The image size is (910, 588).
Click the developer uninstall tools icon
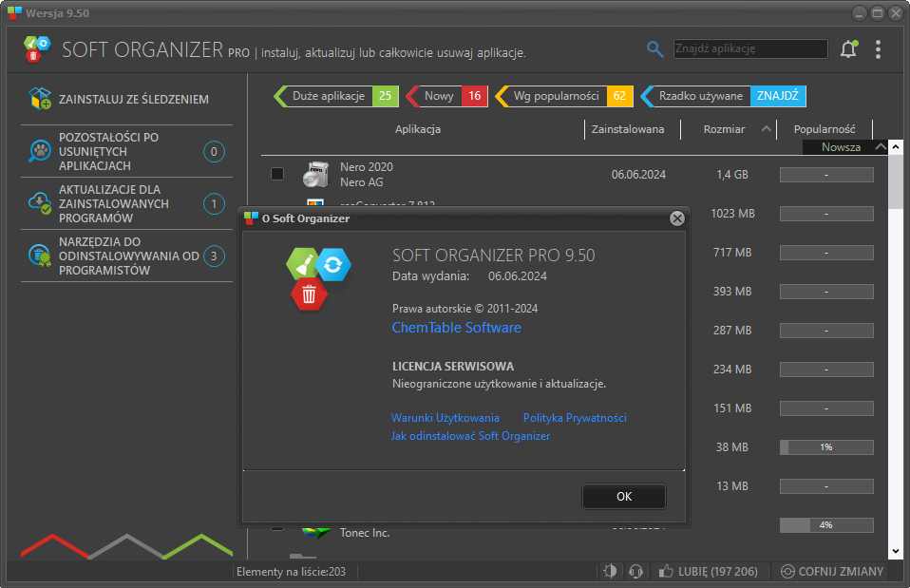(x=40, y=256)
